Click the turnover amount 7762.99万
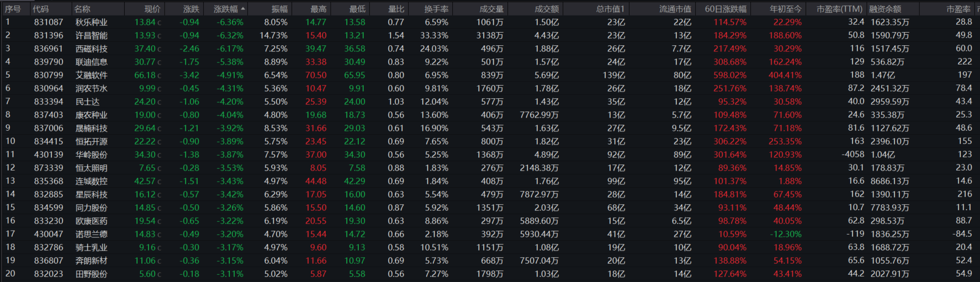 [539, 115]
